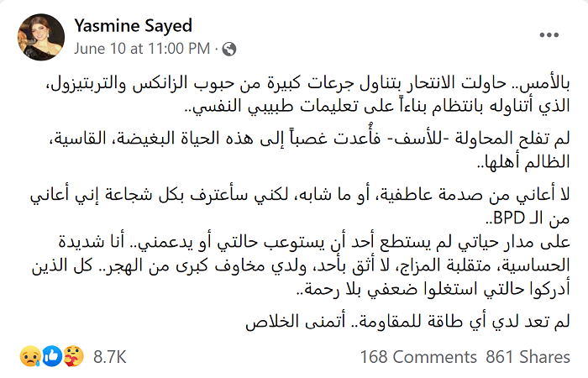The height and width of the screenshot is (378, 588).
Task: Click the blue thumbs-up Like reaction icon
Action: pyautogui.click(x=52, y=356)
